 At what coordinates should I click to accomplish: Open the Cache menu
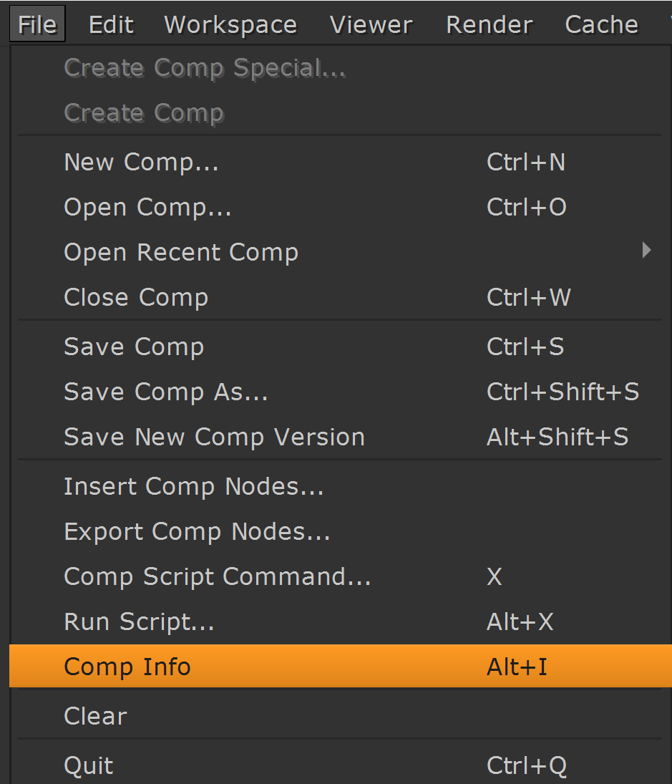pos(601,25)
